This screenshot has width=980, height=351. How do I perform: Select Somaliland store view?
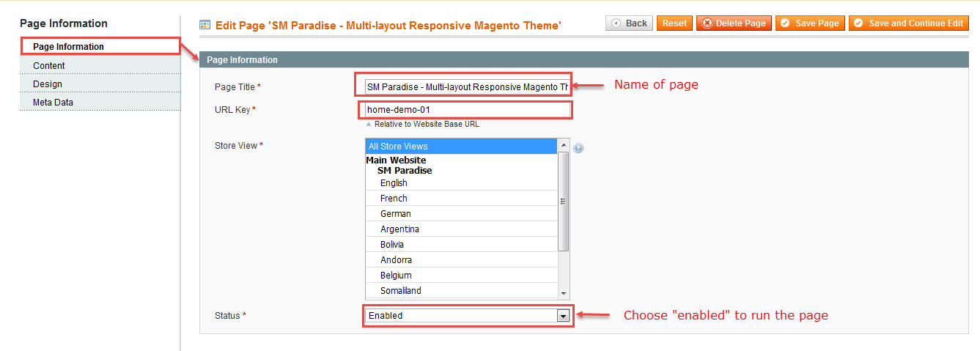point(461,291)
